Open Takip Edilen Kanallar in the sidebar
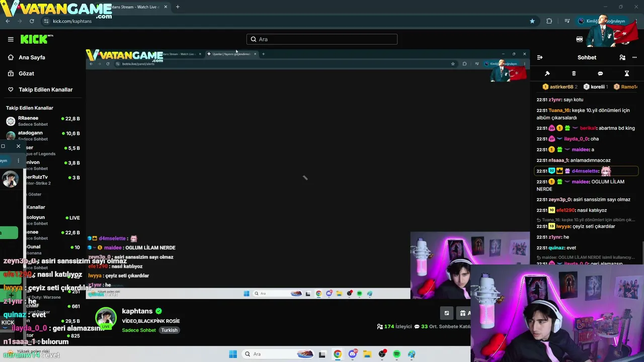Image resolution: width=644 pixels, height=362 pixels. coord(46,89)
